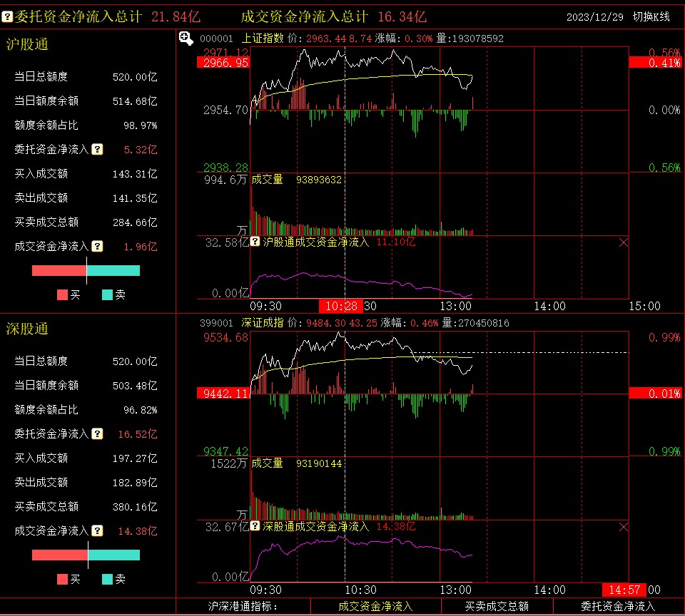Click the magnifier zoom icon beside 000001
The image size is (685, 616).
pos(186,38)
